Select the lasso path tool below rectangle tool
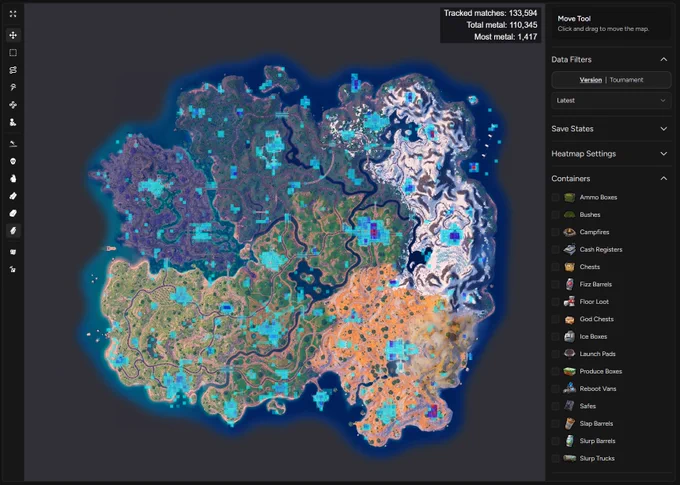This screenshot has width=680, height=485. pos(13,70)
